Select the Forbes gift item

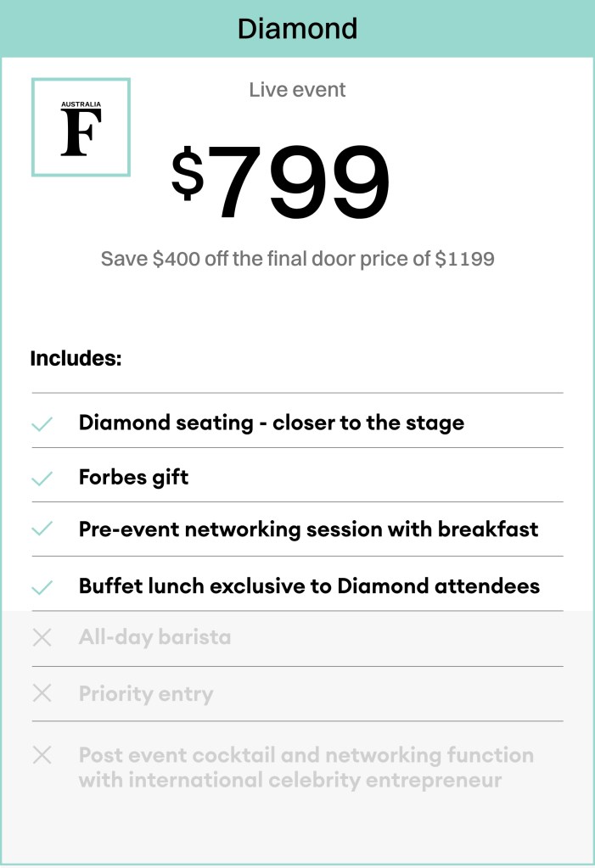pos(133,477)
